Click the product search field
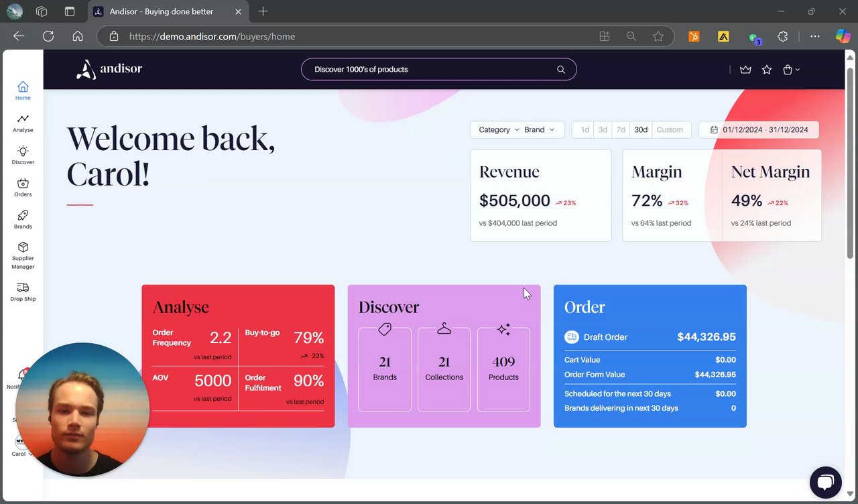 click(439, 70)
